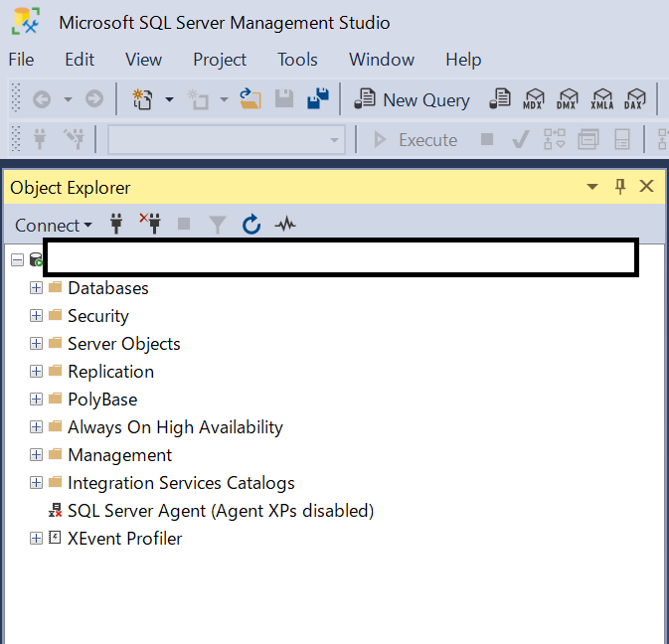Select the PolyBase tree item
This screenshot has width=669, height=644.
pyautogui.click(x=102, y=400)
